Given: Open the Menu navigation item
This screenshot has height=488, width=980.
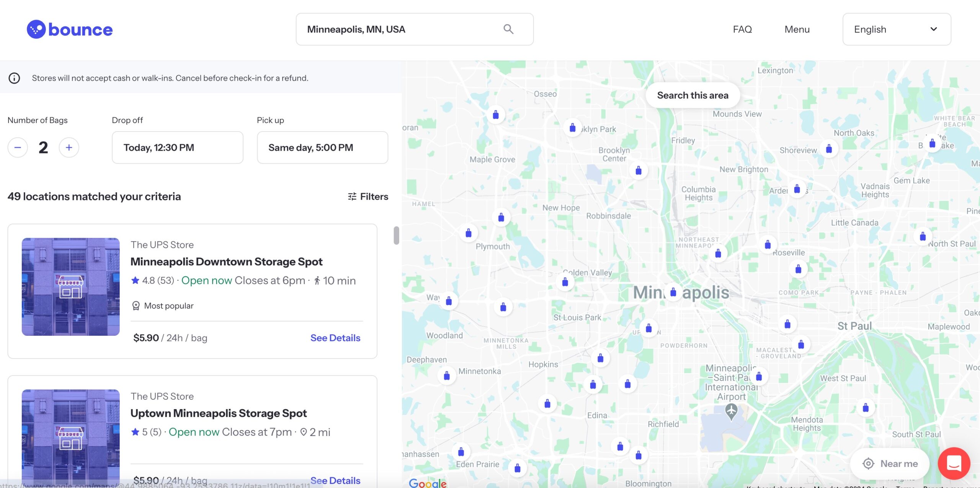Looking at the screenshot, I should point(797,29).
